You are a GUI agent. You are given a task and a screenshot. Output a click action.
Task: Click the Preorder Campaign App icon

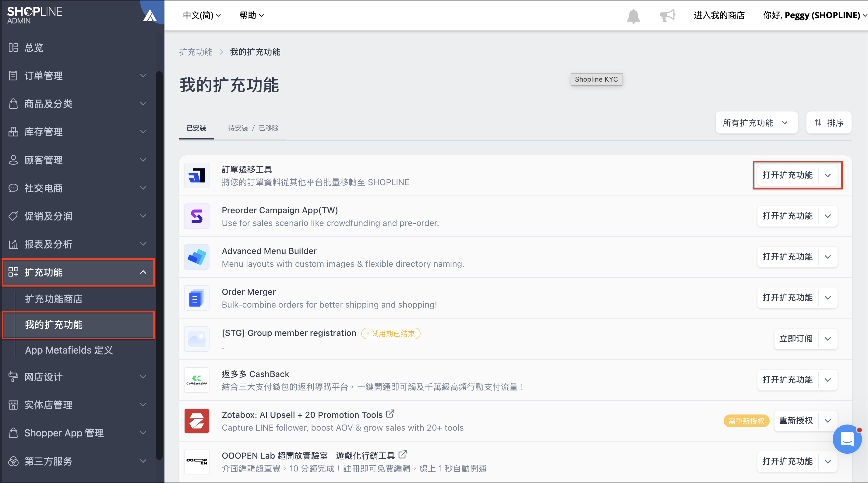[197, 216]
